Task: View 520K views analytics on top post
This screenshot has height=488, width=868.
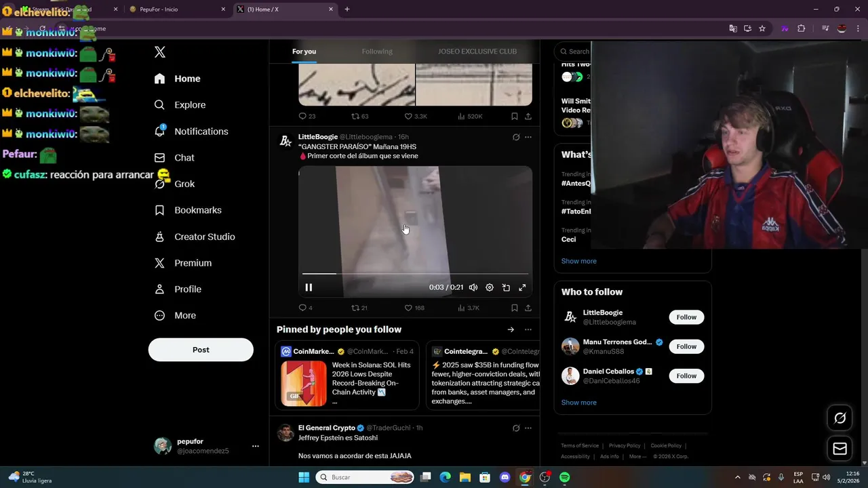Action: pyautogui.click(x=470, y=117)
